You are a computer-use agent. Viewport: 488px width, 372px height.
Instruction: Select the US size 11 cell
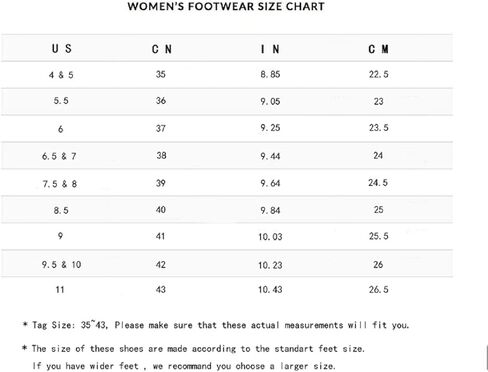point(60,289)
